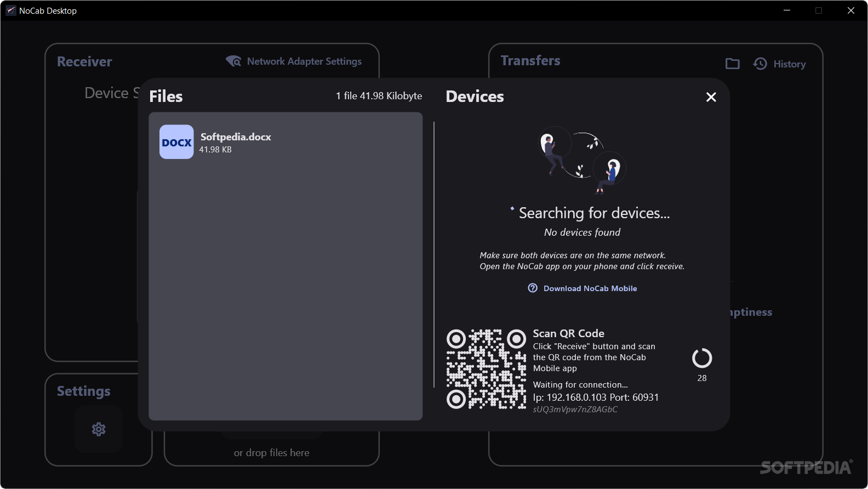Click the QR code image
This screenshot has height=489, width=868.
click(486, 369)
